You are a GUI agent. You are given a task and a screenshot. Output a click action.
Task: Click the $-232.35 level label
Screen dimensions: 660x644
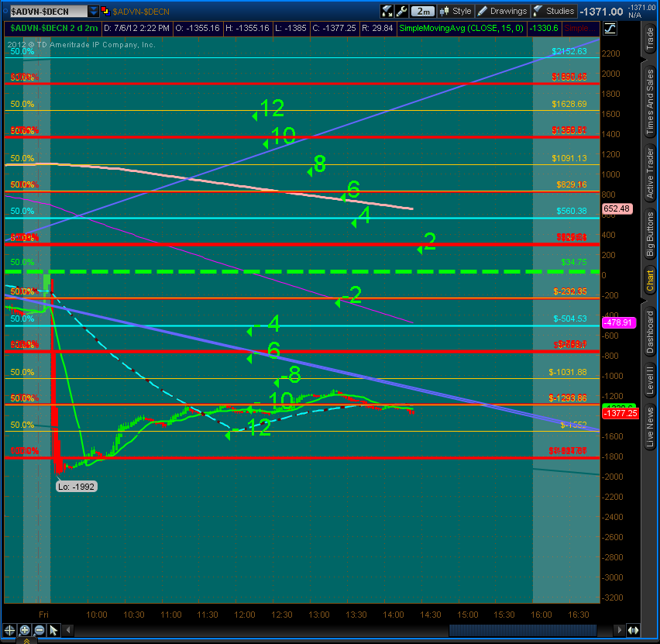click(x=570, y=291)
